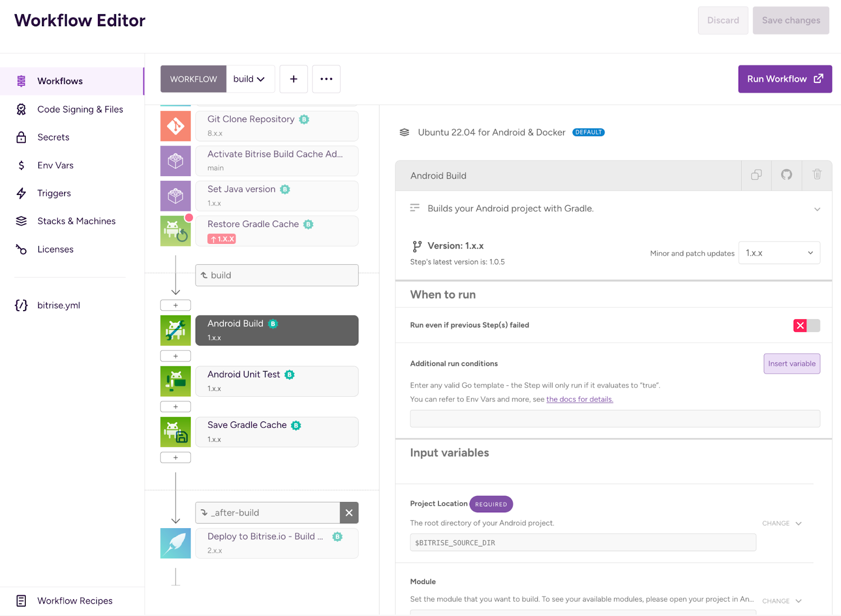This screenshot has height=616, width=841.
Task: Remove the _after-build chained workflow
Action: coord(349,513)
